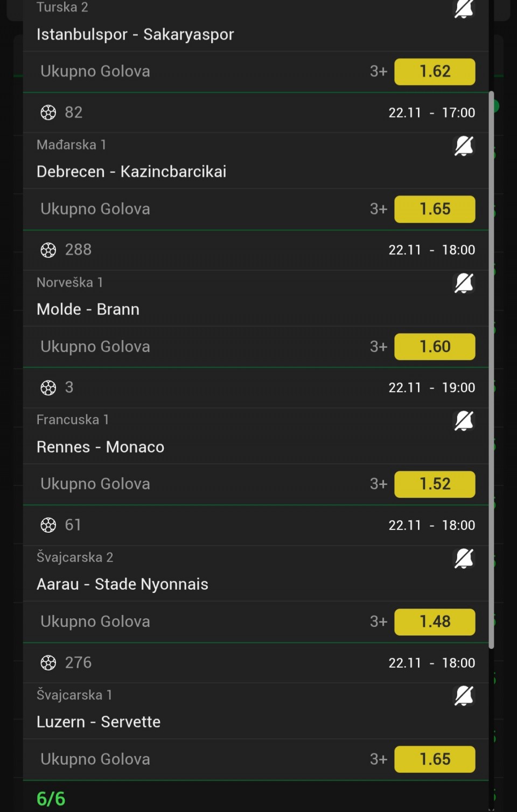517x812 pixels.
Task: Toggle notification bell for Molde - Brann
Action: (x=464, y=283)
